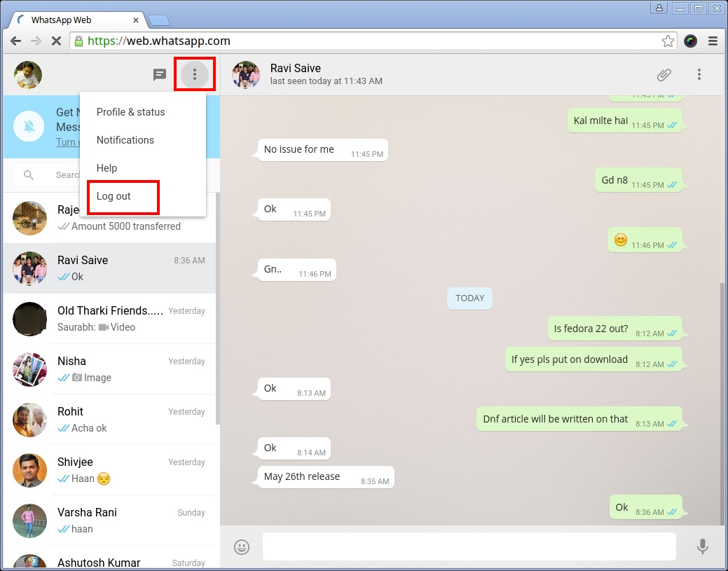
Task: Select the Ravi Saive chat row
Action: click(109, 268)
